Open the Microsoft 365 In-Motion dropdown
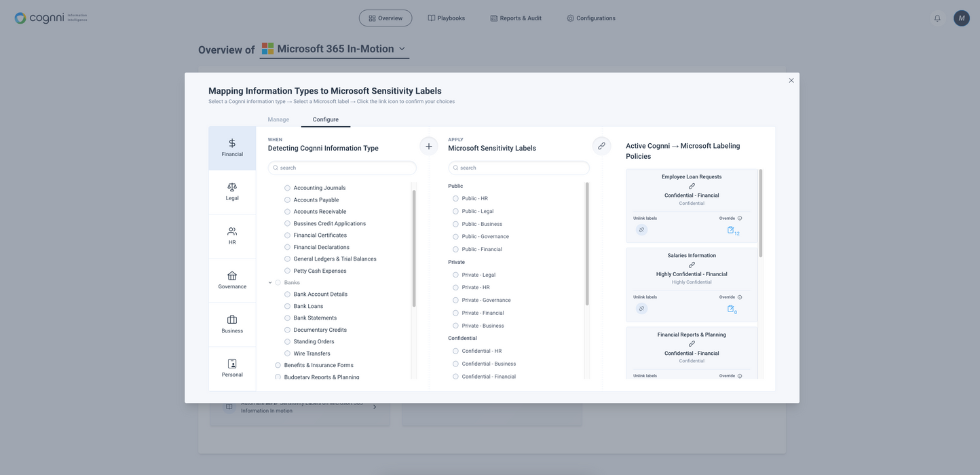Viewport: 980px width, 475px height. pyautogui.click(x=402, y=49)
